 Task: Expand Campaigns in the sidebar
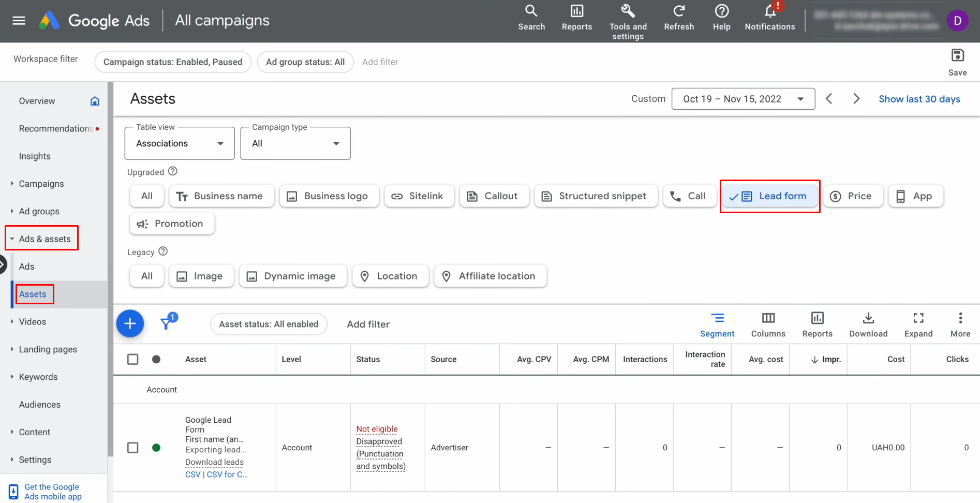(12, 184)
